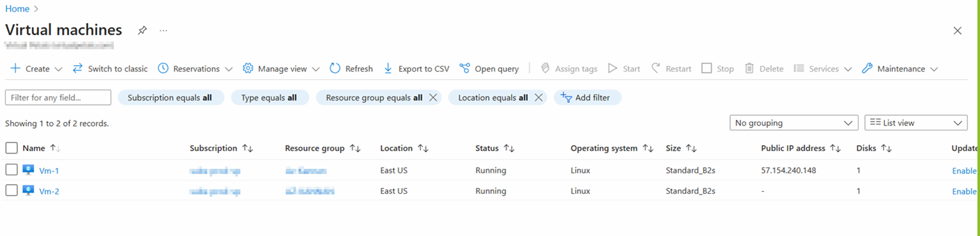Click the Create plus button
980x236 pixels.
coord(29,68)
